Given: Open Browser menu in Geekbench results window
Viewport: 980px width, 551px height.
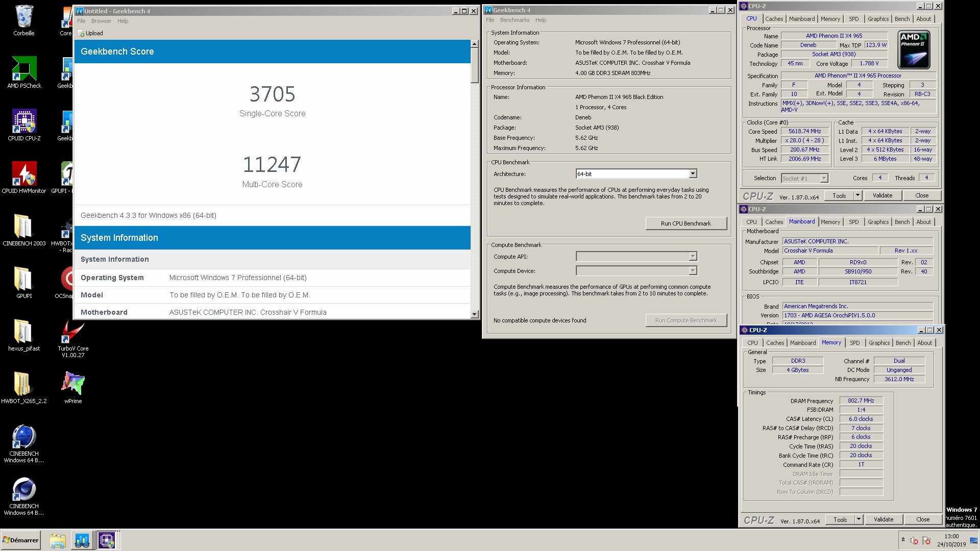Looking at the screenshot, I should [x=101, y=21].
